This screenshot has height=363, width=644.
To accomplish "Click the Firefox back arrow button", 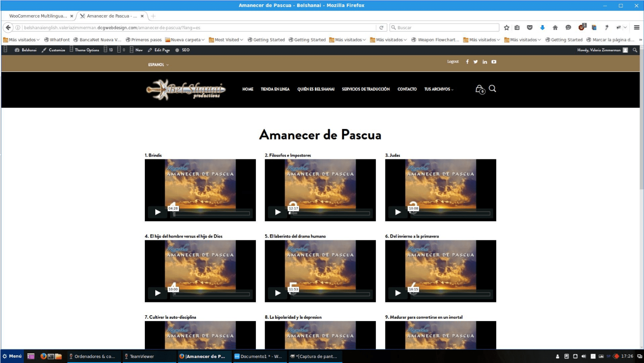I will click(8, 28).
